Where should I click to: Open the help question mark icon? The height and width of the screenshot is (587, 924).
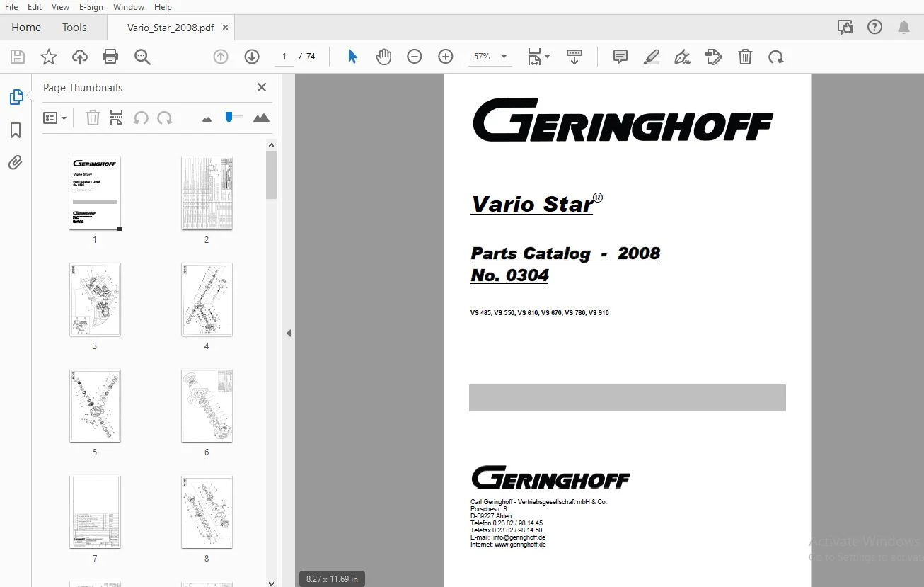pyautogui.click(x=874, y=27)
